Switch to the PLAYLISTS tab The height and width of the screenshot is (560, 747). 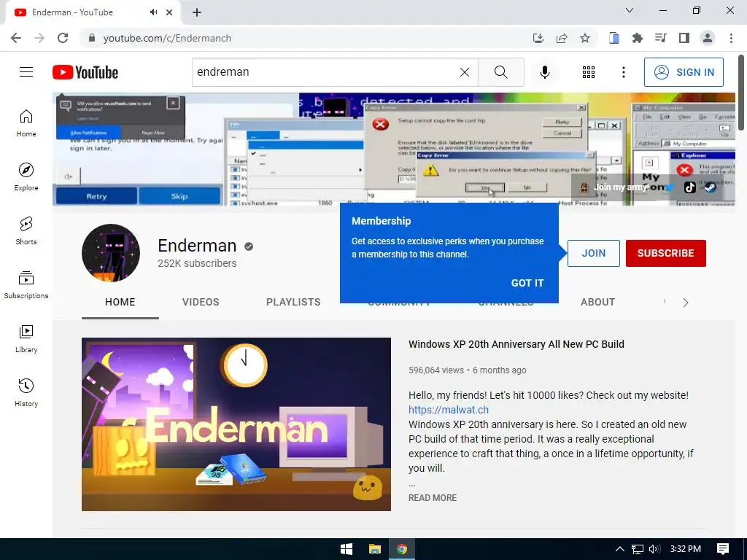point(293,303)
